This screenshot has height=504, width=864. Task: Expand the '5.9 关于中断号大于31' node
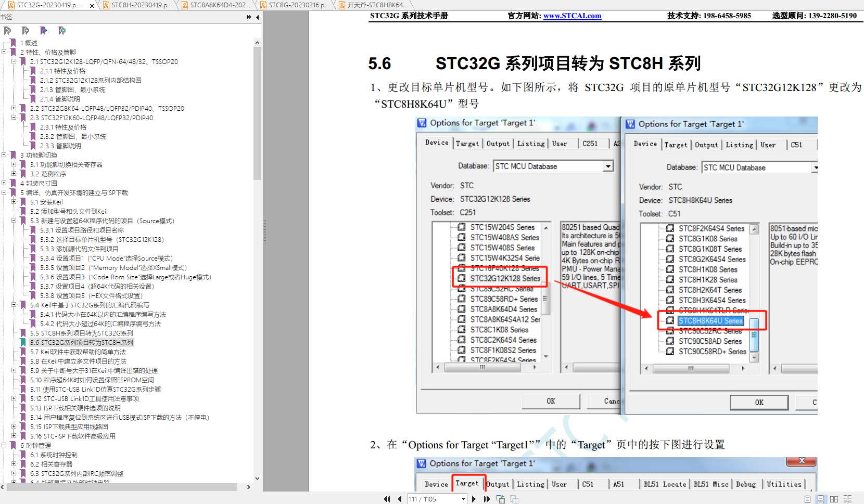pyautogui.click(x=14, y=370)
